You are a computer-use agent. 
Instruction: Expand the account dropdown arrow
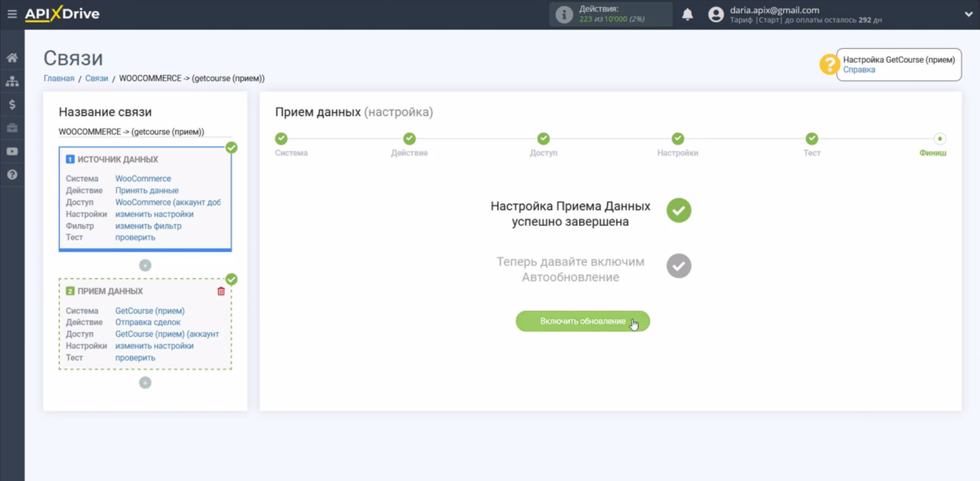[968, 15]
